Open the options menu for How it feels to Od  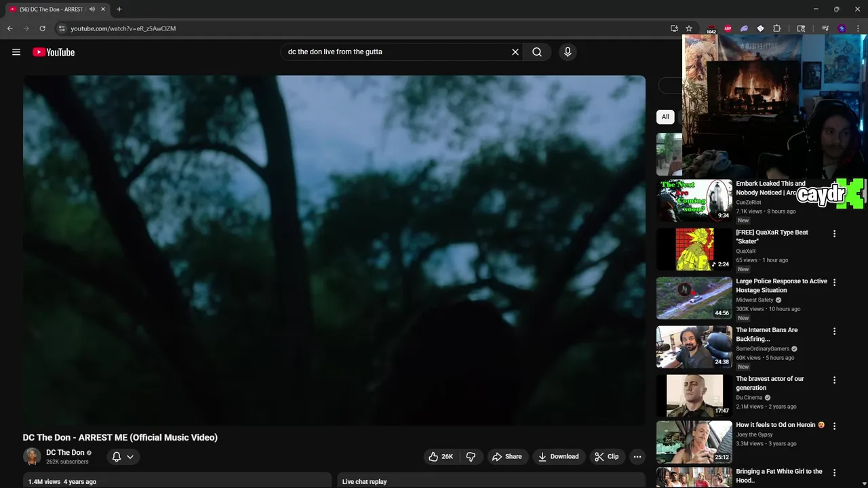(835, 426)
